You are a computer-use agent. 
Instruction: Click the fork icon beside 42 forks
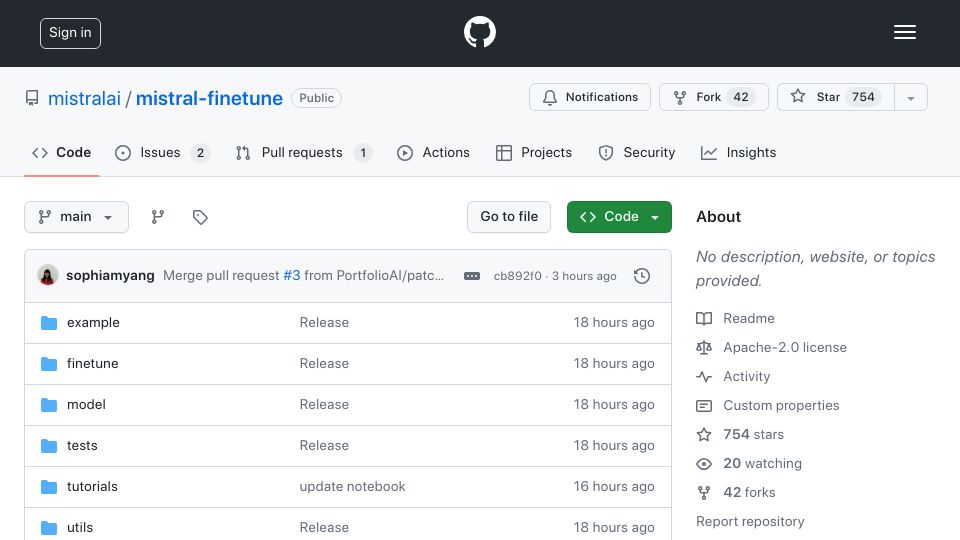click(x=704, y=492)
